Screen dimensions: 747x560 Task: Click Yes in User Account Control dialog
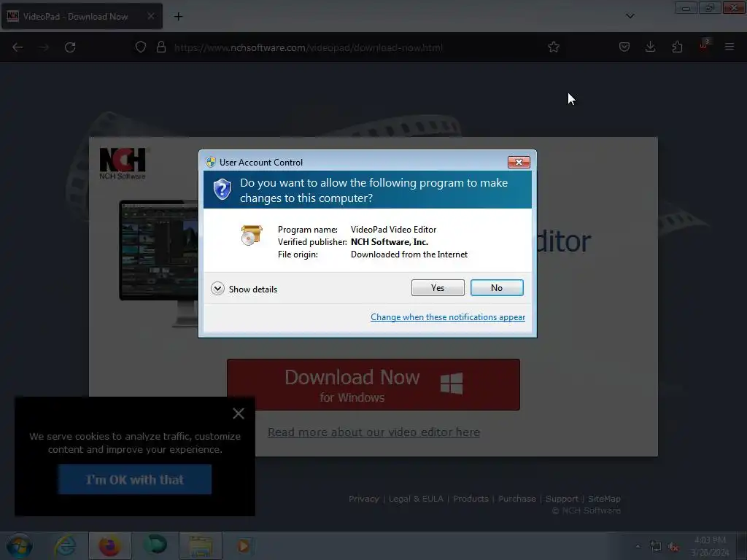pyautogui.click(x=438, y=287)
